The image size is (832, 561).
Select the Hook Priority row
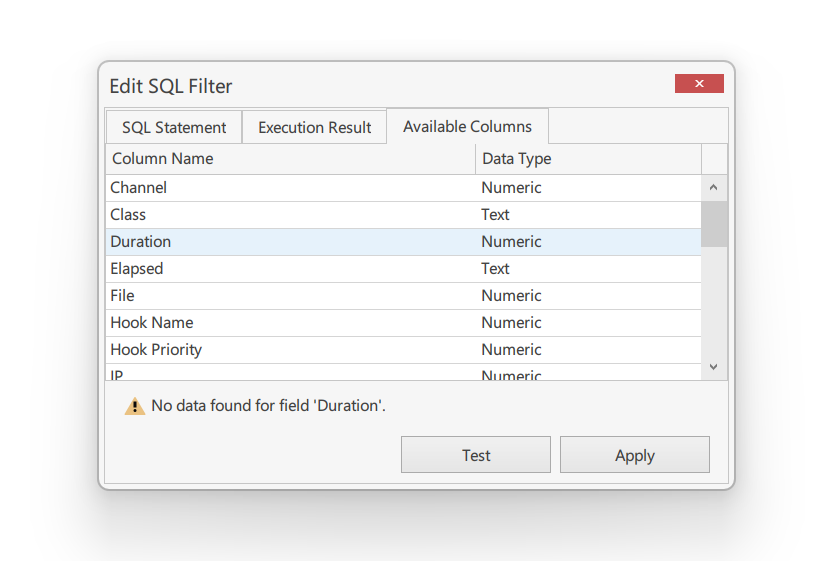(x=403, y=350)
